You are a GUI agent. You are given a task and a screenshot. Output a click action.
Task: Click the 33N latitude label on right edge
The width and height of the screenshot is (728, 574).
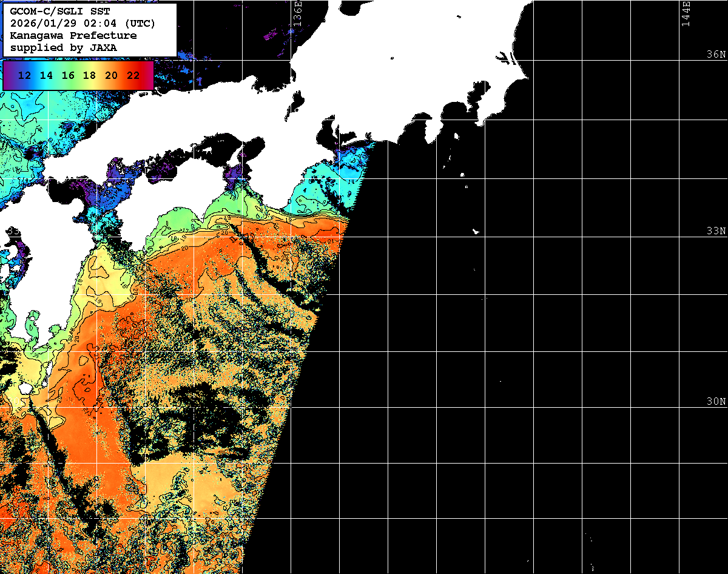715,231
